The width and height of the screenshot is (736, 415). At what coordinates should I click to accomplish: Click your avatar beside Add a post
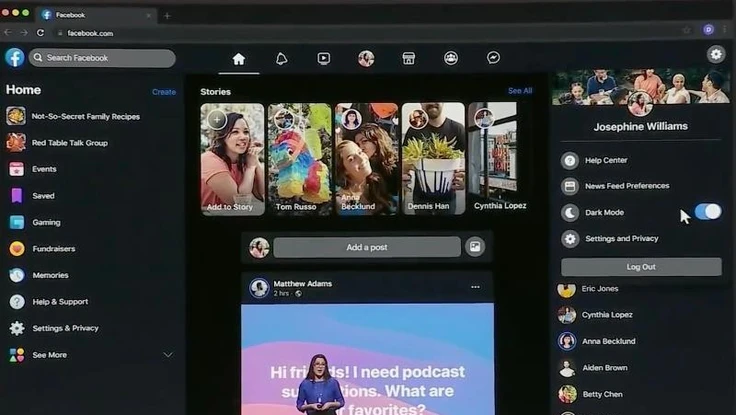pos(259,247)
